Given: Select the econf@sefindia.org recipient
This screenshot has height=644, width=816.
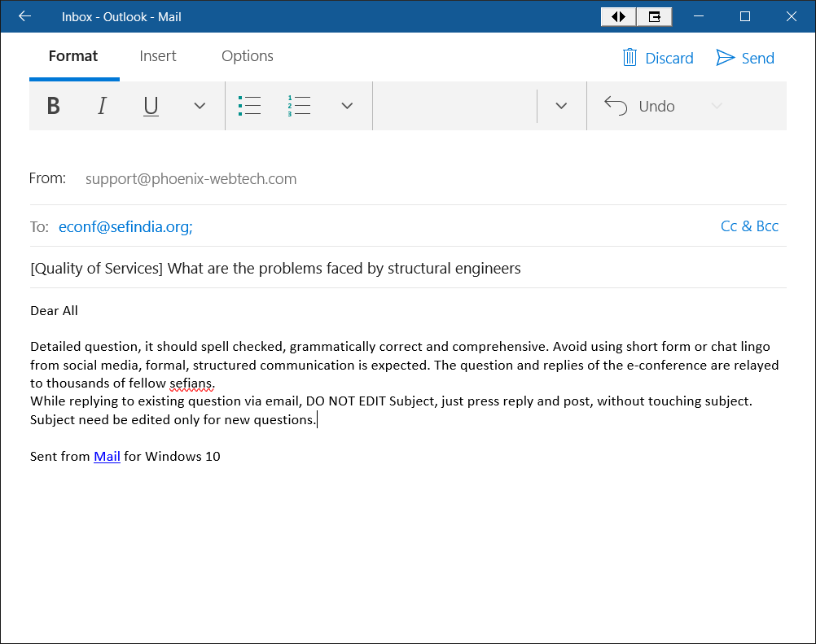Looking at the screenshot, I should coord(125,227).
